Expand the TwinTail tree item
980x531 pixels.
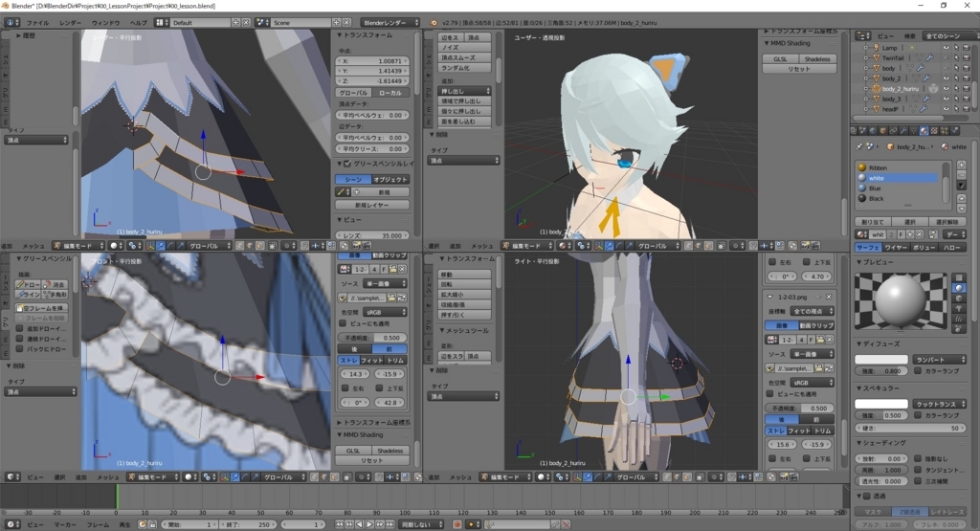(x=865, y=57)
